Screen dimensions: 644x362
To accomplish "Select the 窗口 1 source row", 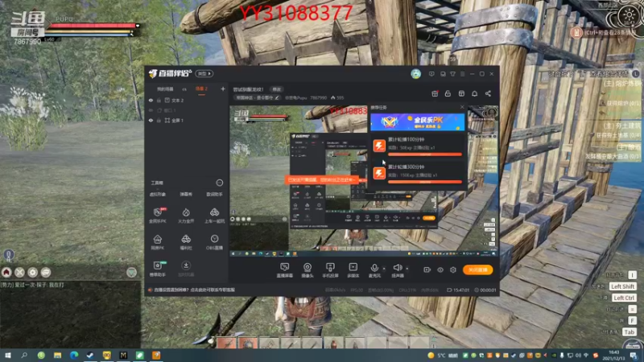I will click(x=187, y=110).
